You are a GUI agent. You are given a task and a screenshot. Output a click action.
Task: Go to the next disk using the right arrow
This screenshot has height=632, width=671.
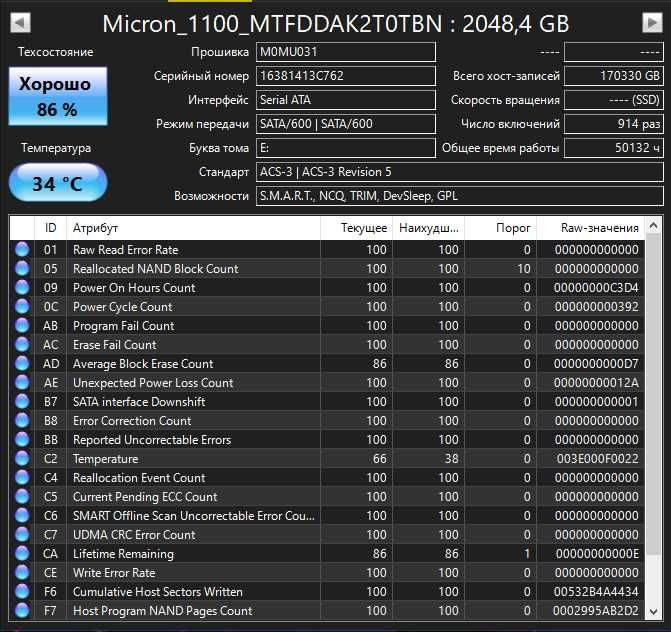pyautogui.click(x=653, y=23)
